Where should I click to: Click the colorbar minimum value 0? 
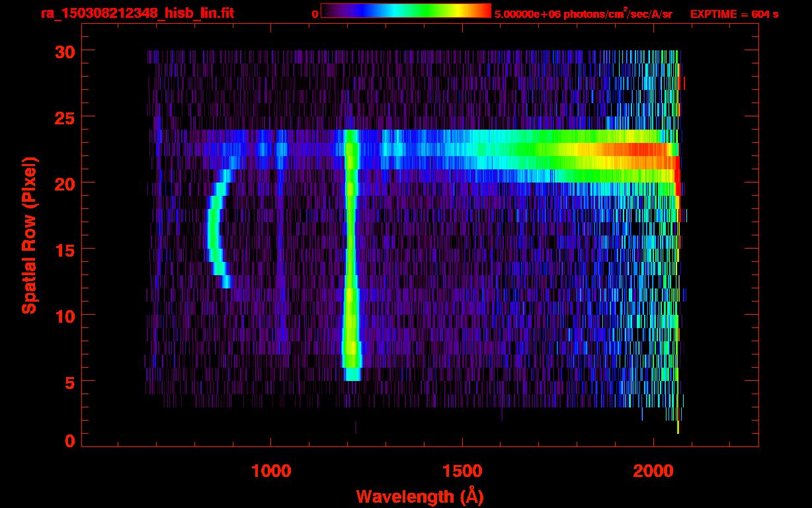[x=315, y=14]
